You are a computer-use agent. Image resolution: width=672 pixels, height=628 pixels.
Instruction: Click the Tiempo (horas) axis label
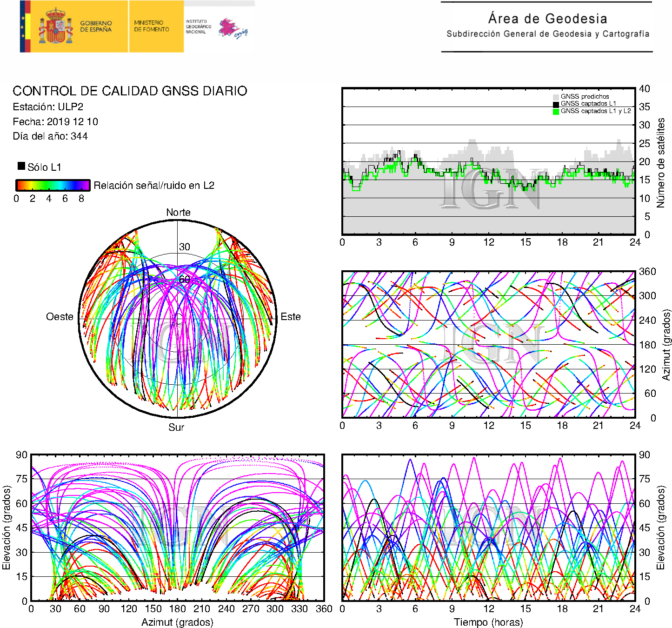pyautogui.click(x=488, y=622)
